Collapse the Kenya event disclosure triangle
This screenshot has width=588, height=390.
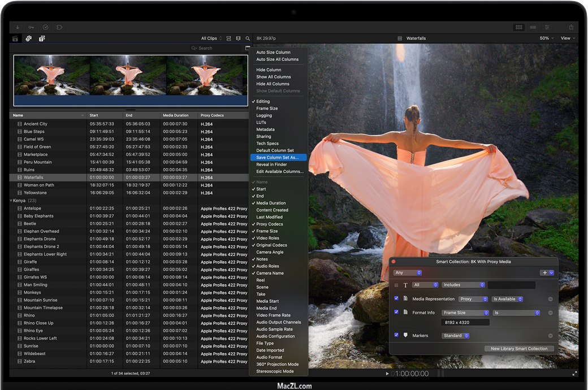11,201
